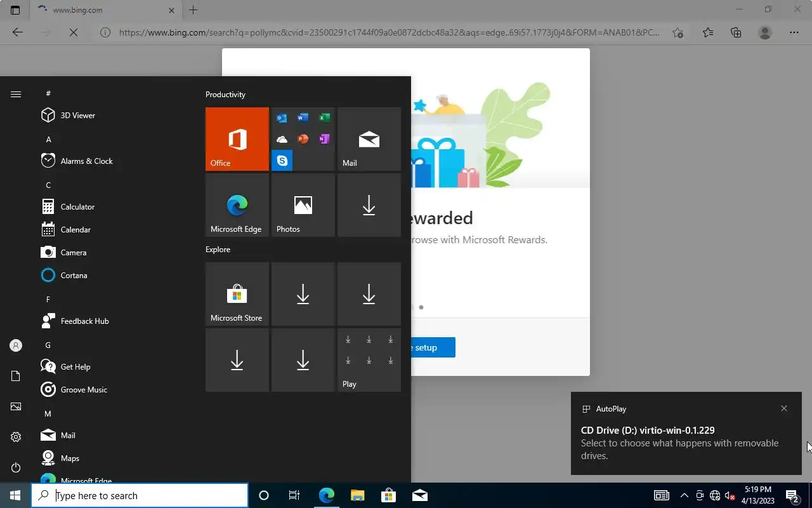This screenshot has width=812, height=508.
Task: Open the volume control in system tray
Action: coord(730,495)
